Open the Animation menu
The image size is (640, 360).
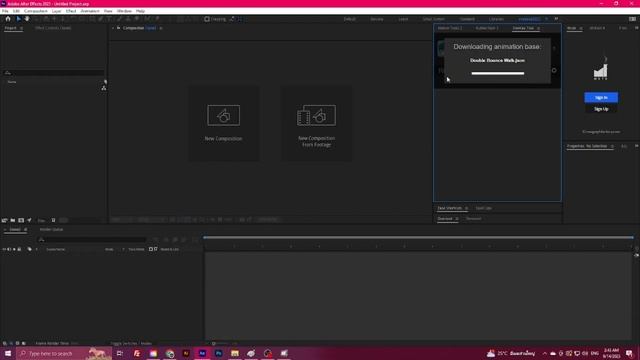[90, 11]
